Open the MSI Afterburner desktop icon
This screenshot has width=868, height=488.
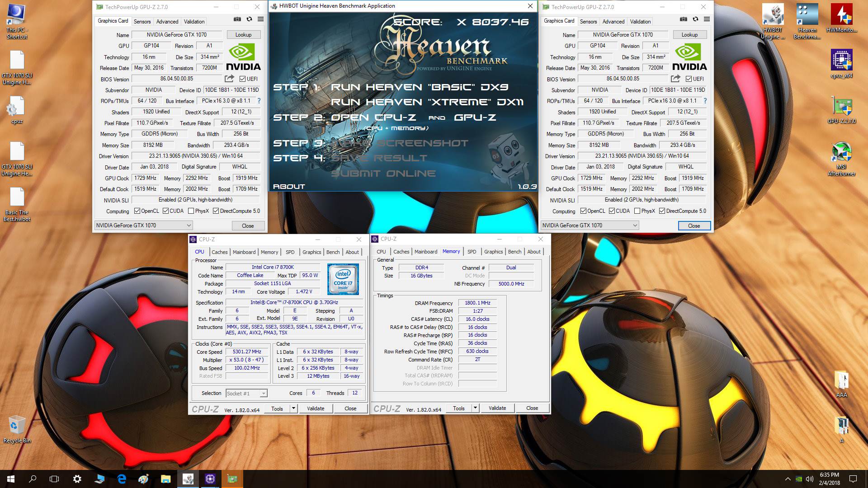click(x=841, y=159)
